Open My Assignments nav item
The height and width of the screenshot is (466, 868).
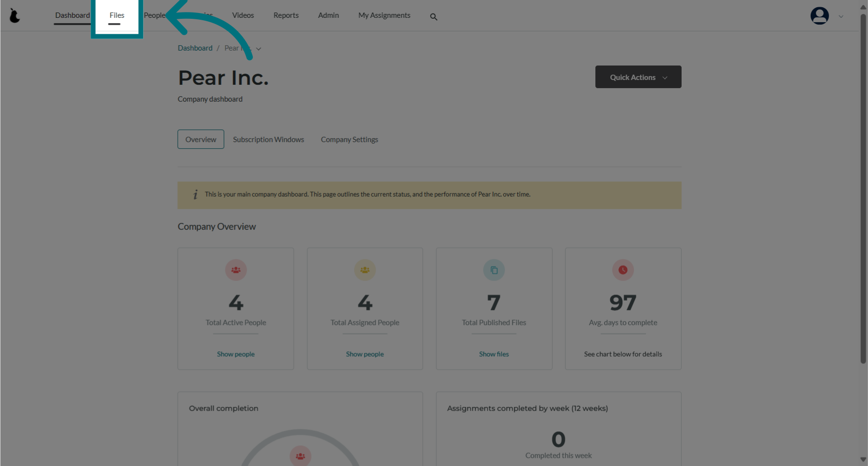[x=384, y=15]
